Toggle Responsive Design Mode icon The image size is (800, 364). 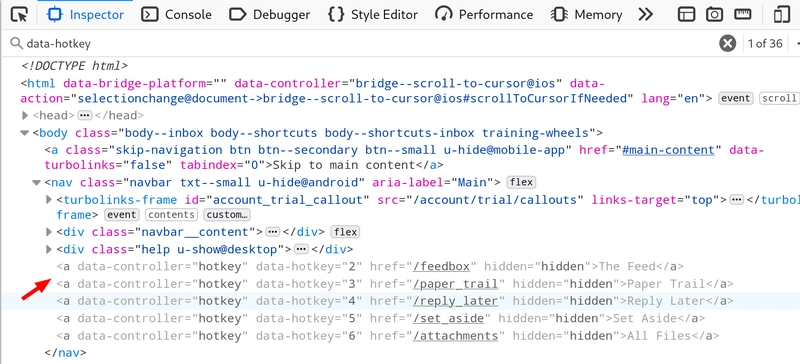coord(781,15)
